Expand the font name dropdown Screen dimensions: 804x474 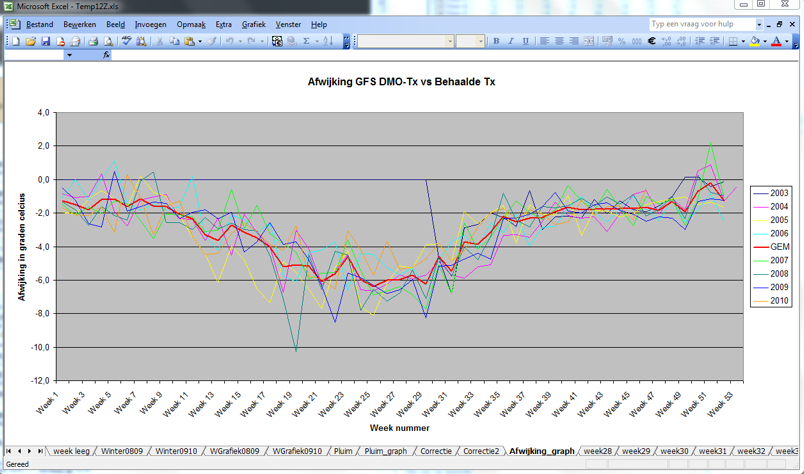[x=450, y=41]
